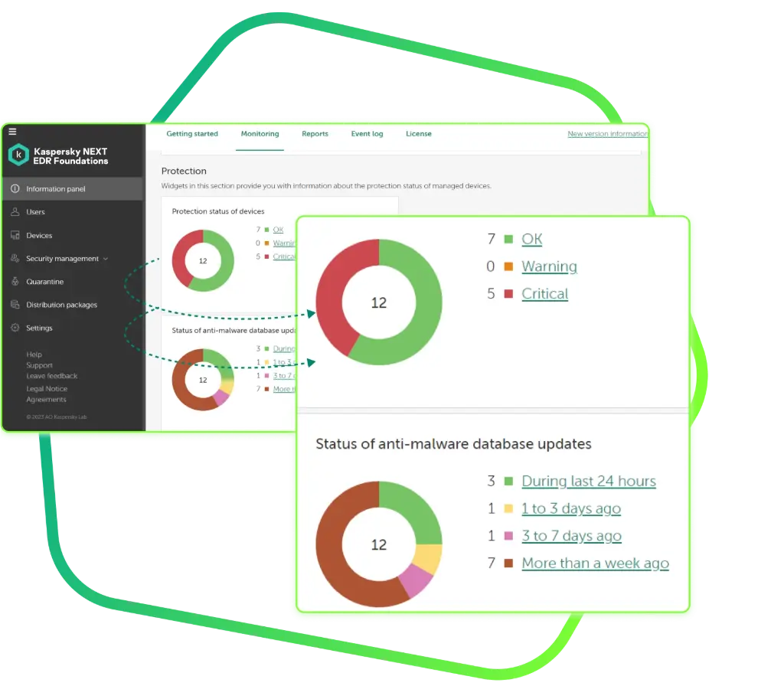Click the Quarantine icon in the sidebar
The image size is (784, 686).
click(15, 282)
